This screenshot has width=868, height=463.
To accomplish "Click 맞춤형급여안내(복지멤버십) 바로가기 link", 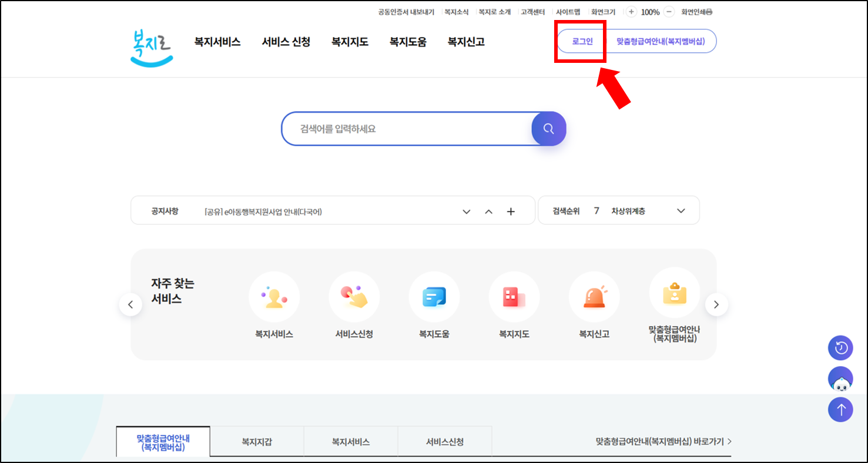I will coord(663,441).
